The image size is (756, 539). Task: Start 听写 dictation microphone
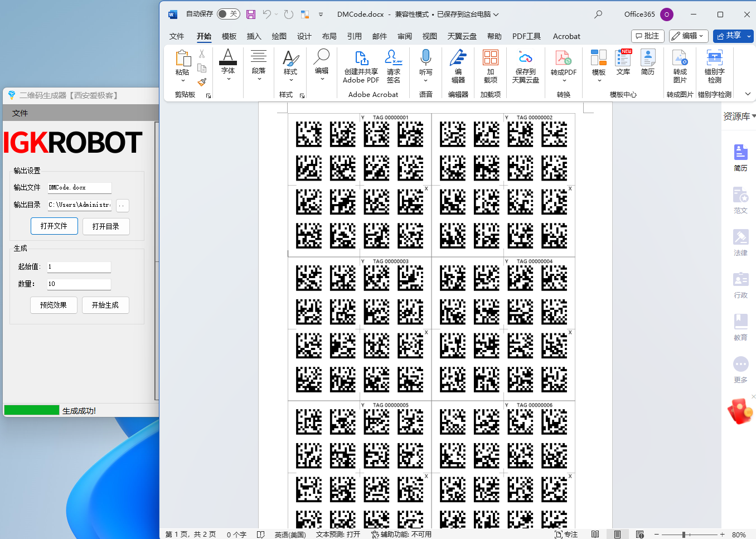426,65
